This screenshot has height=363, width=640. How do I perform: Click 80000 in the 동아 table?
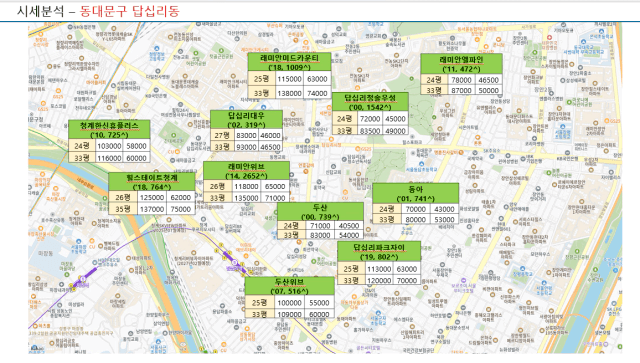416,219
